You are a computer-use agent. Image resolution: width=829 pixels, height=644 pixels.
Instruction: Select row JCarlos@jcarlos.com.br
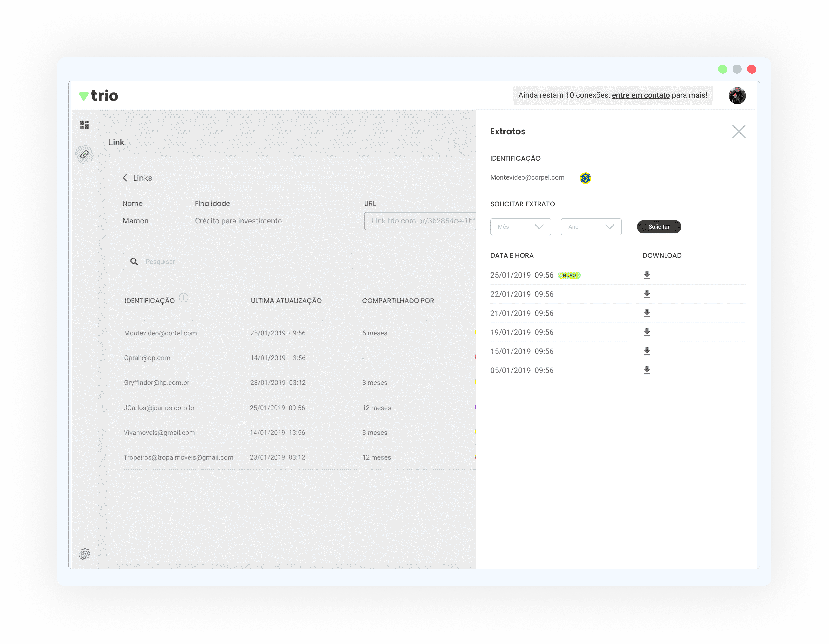[299, 408]
